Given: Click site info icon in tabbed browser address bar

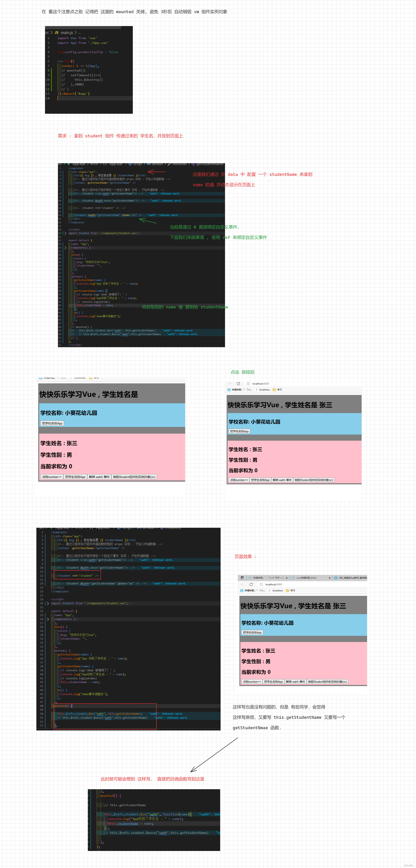Looking at the screenshot, I should [x=261, y=584].
